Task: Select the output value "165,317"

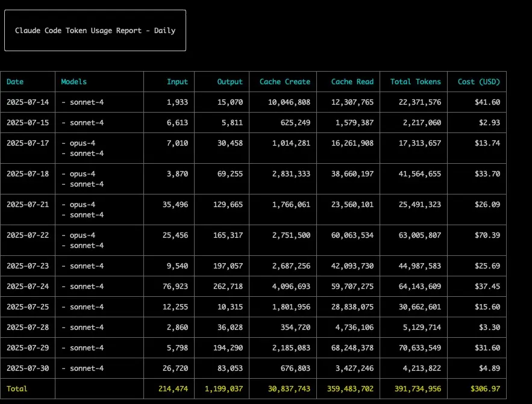Action: [228, 235]
